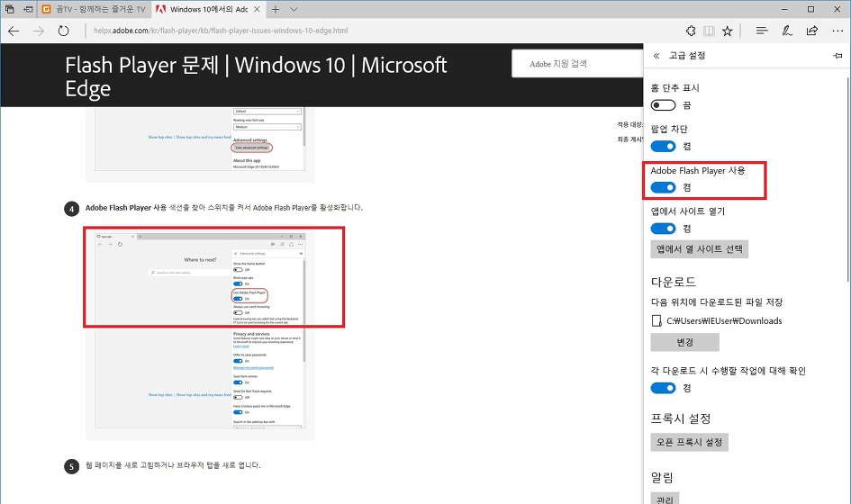Click the 다운로드 section heading
The image size is (851, 504).
pyautogui.click(x=674, y=282)
